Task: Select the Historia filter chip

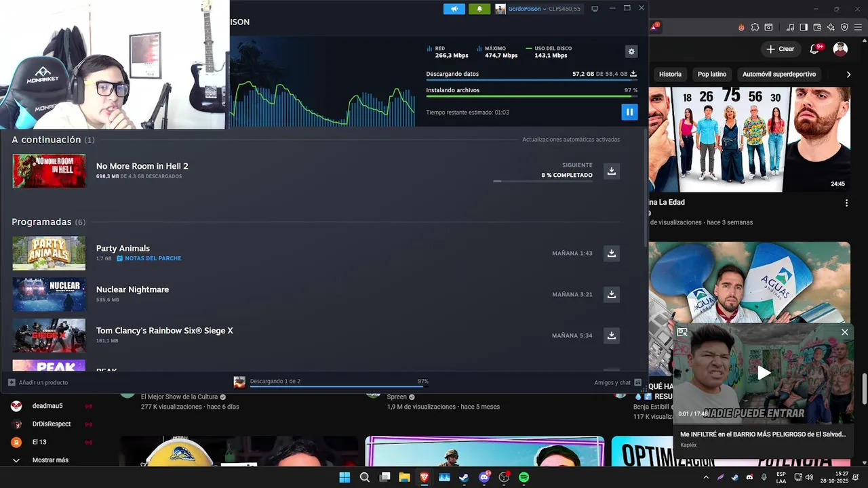Action: pyautogui.click(x=670, y=74)
